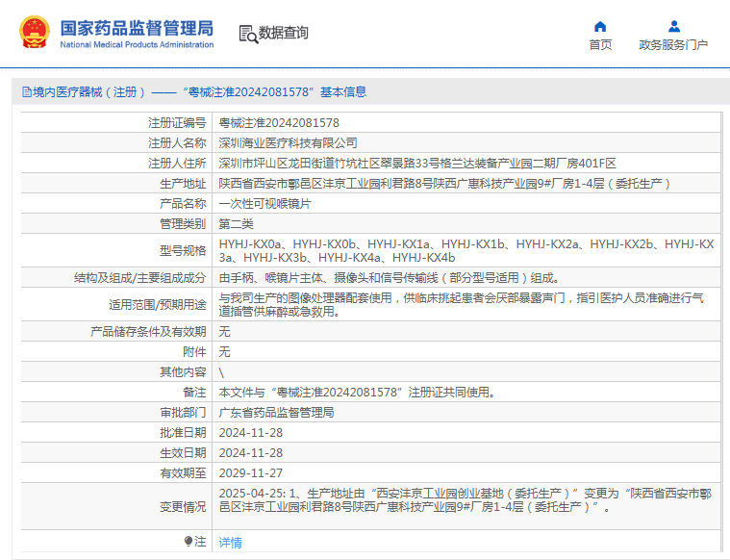This screenshot has height=560, width=730.
Task: Click model specification HYHJ-KX0a value
Action: pyautogui.click(x=466, y=250)
